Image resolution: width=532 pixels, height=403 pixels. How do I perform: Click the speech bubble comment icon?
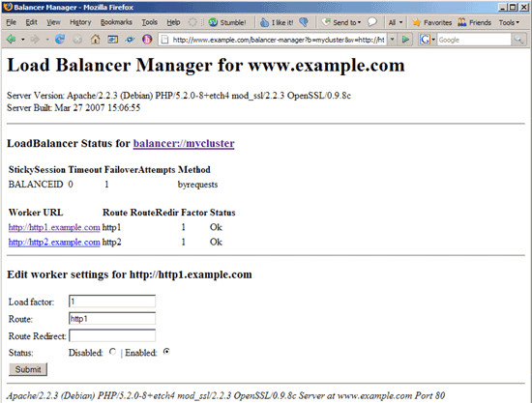coord(372,22)
